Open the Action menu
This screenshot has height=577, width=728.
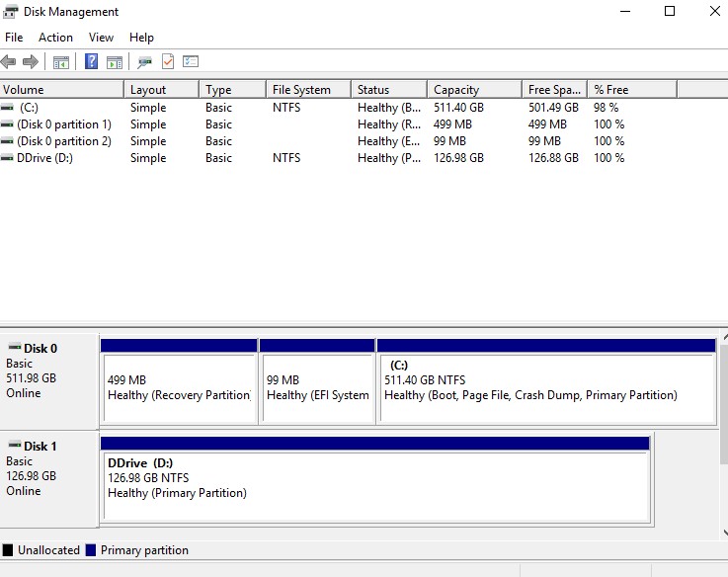pos(55,38)
